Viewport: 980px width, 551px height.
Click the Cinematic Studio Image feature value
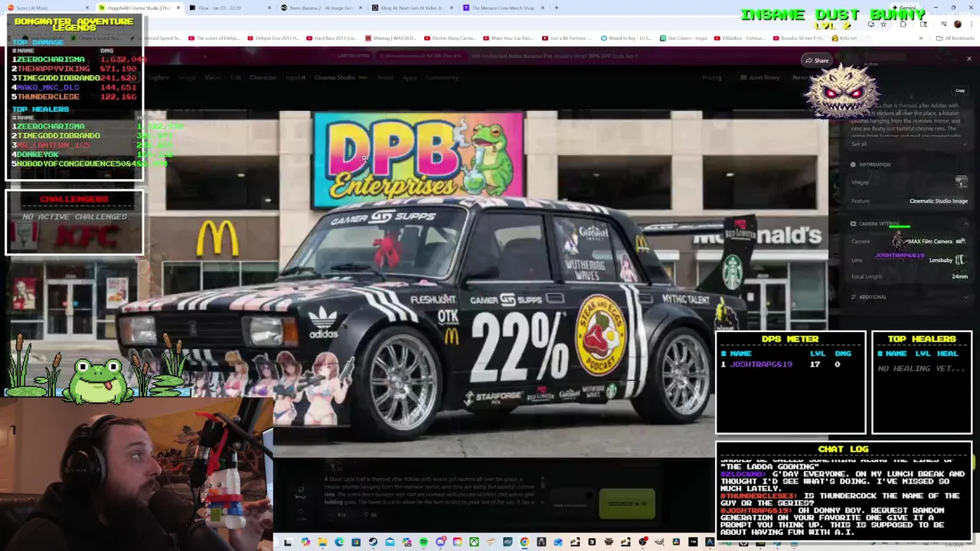[939, 201]
